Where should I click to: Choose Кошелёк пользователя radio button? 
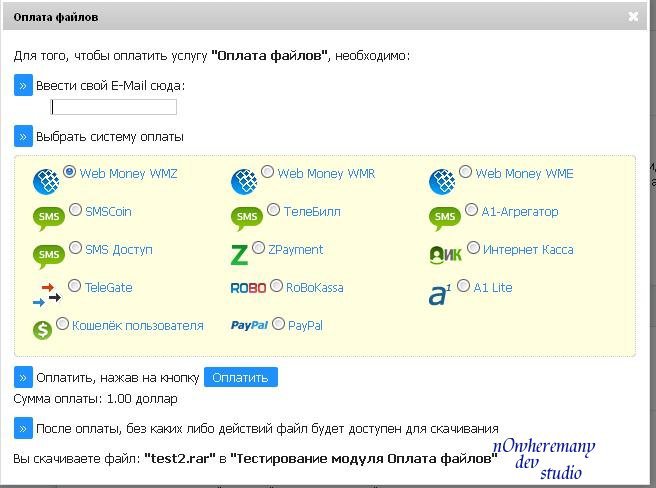point(62,324)
